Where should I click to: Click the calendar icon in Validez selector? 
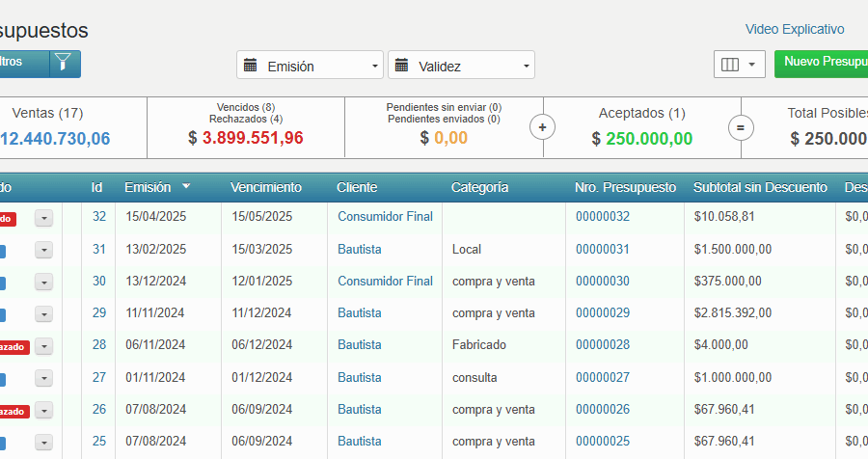pos(401,66)
